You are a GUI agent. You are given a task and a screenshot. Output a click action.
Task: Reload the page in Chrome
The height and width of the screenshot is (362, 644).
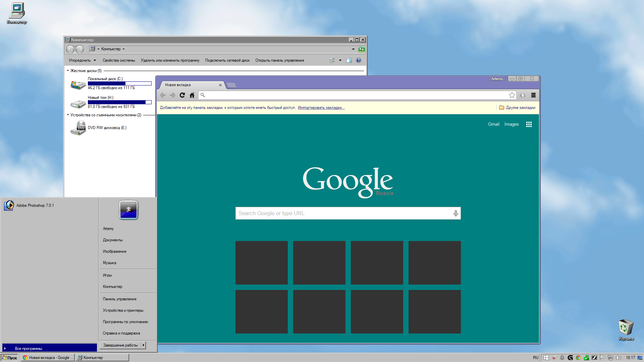point(182,95)
